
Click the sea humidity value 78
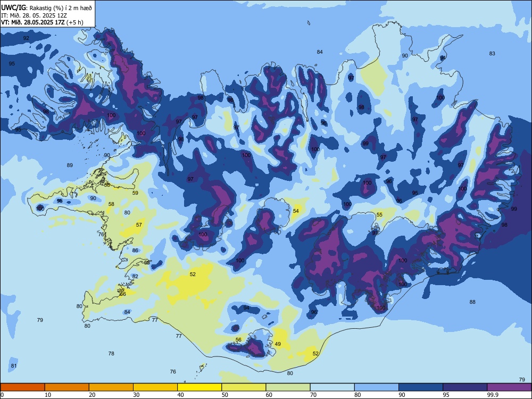coord(111,354)
